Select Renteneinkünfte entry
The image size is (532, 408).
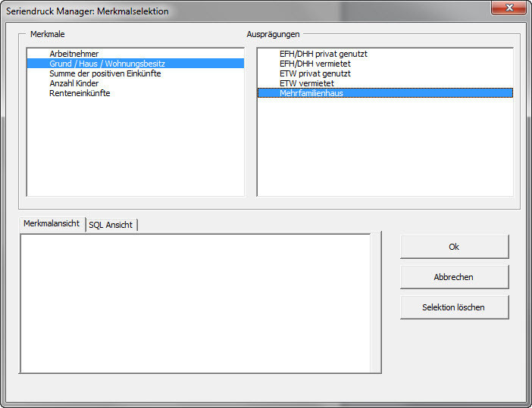(136, 93)
